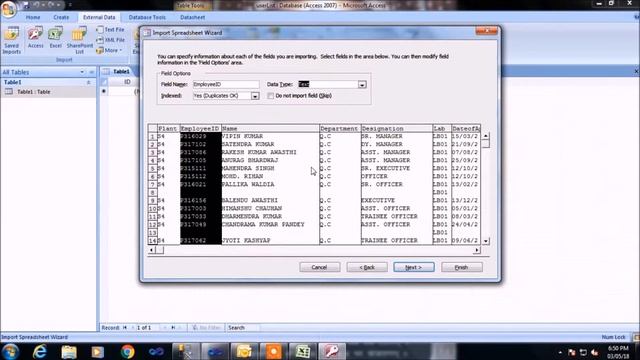Select the Department column header
The height and width of the screenshot is (360, 640).
click(340, 129)
